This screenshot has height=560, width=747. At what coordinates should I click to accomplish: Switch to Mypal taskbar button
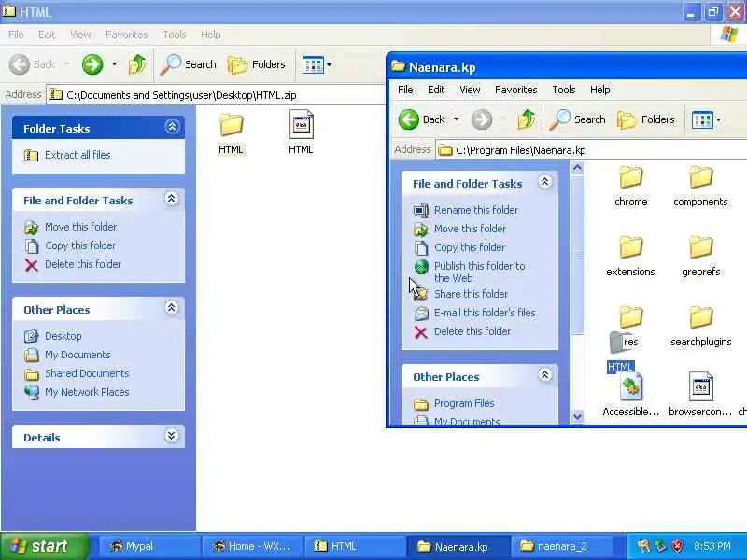[x=148, y=546]
